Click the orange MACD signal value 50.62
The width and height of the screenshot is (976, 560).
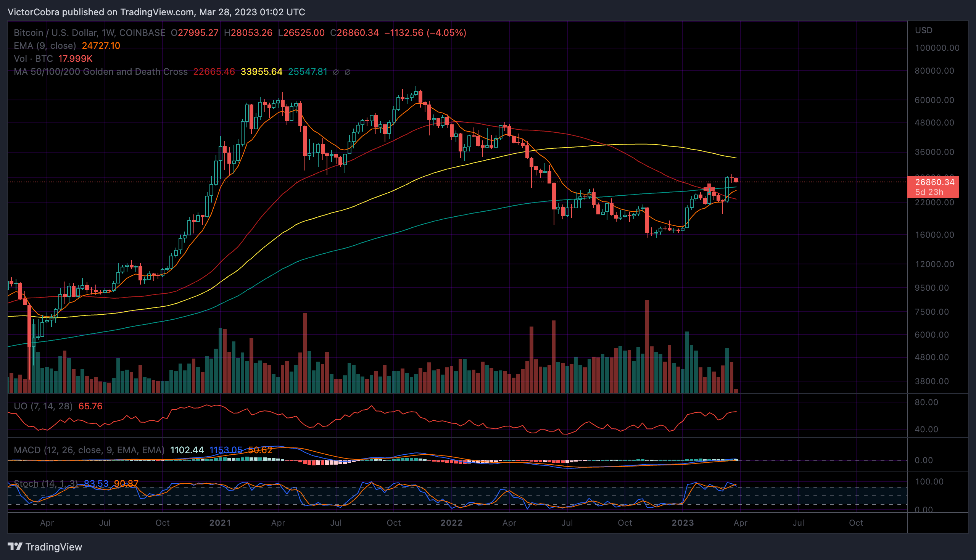coord(260,450)
